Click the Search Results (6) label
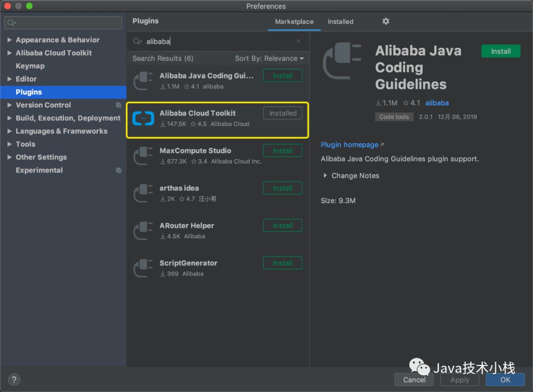This screenshot has height=392, width=533. point(163,58)
